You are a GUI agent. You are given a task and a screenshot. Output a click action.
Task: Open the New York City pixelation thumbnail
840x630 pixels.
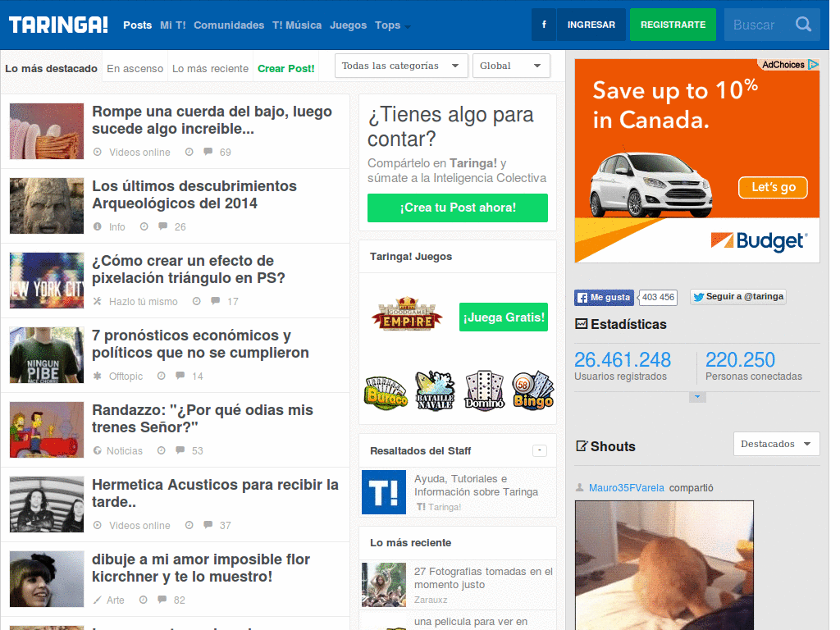[47, 281]
